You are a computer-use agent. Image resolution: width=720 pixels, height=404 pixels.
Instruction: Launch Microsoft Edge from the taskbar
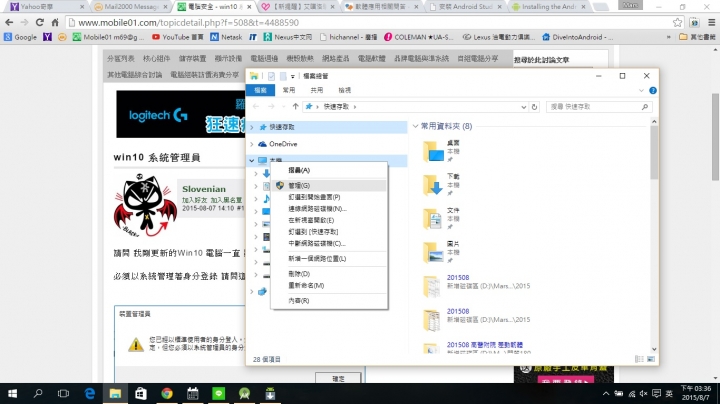pyautogui.click(x=90, y=393)
